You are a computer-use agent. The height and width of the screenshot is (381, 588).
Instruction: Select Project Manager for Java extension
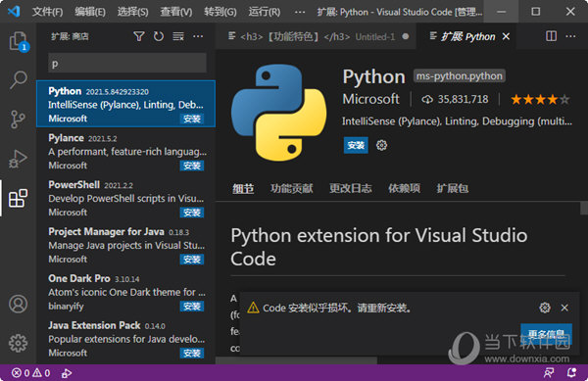tap(125, 245)
